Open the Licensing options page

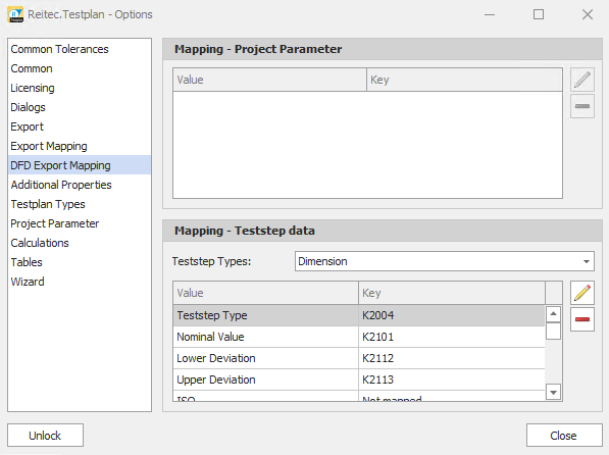(33, 88)
